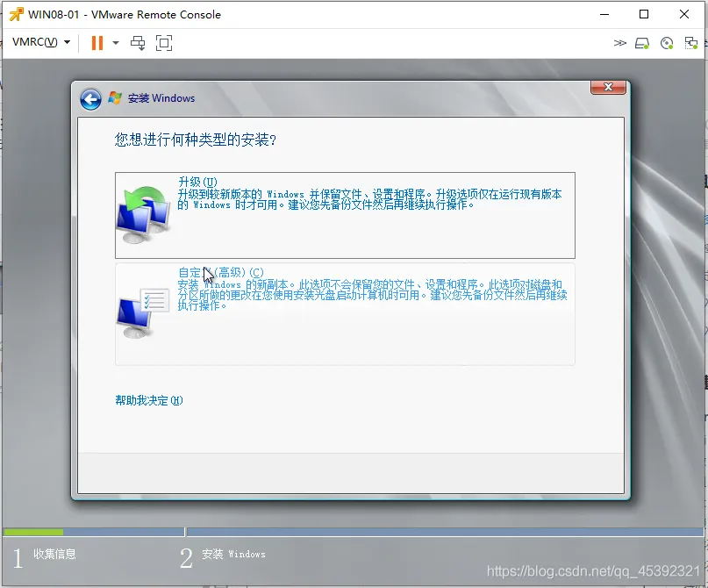Choose the 升级(U) upgrade installation option
This screenshot has height=588, width=708.
[345, 215]
